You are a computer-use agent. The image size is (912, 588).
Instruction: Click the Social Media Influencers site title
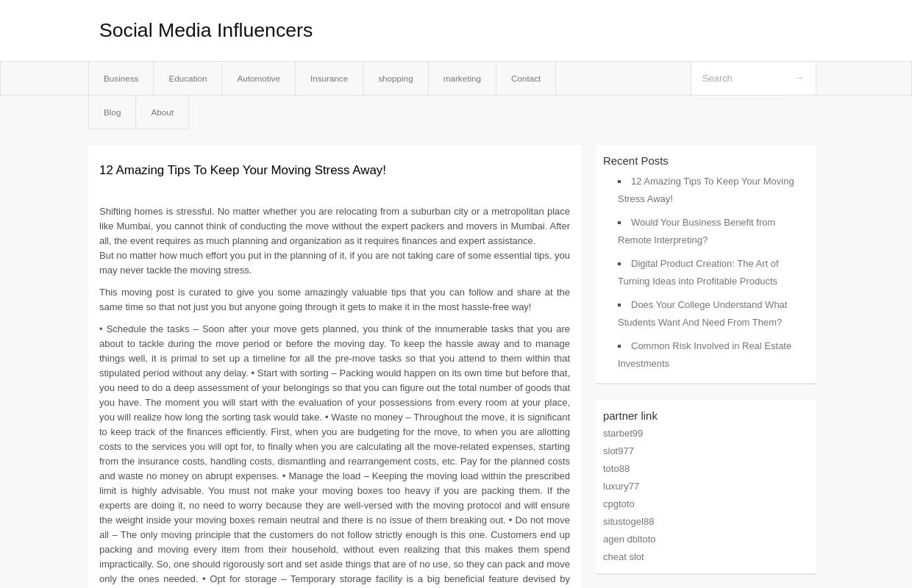tap(206, 30)
